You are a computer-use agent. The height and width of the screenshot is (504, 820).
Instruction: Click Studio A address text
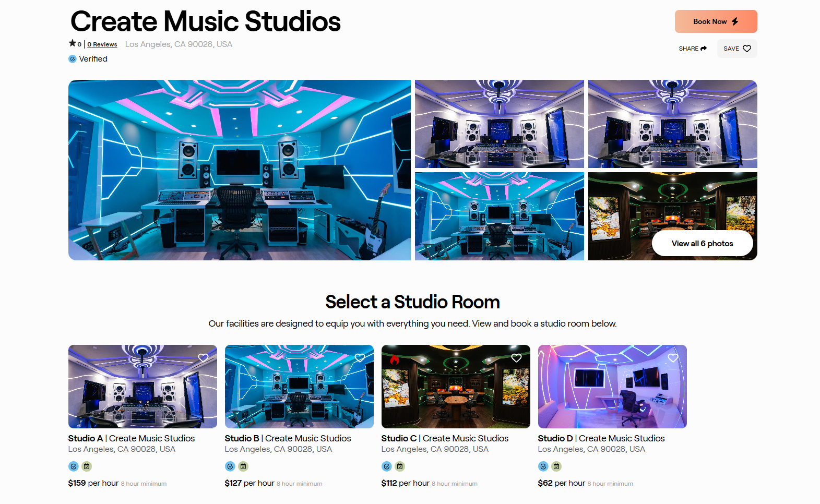(122, 449)
